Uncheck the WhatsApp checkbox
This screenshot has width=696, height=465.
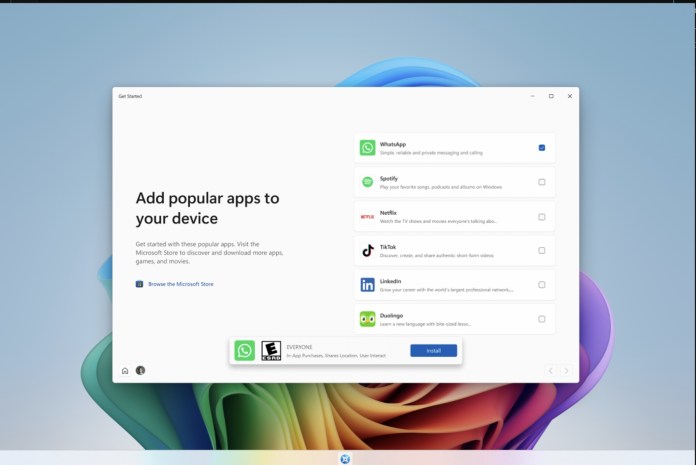[x=542, y=148]
